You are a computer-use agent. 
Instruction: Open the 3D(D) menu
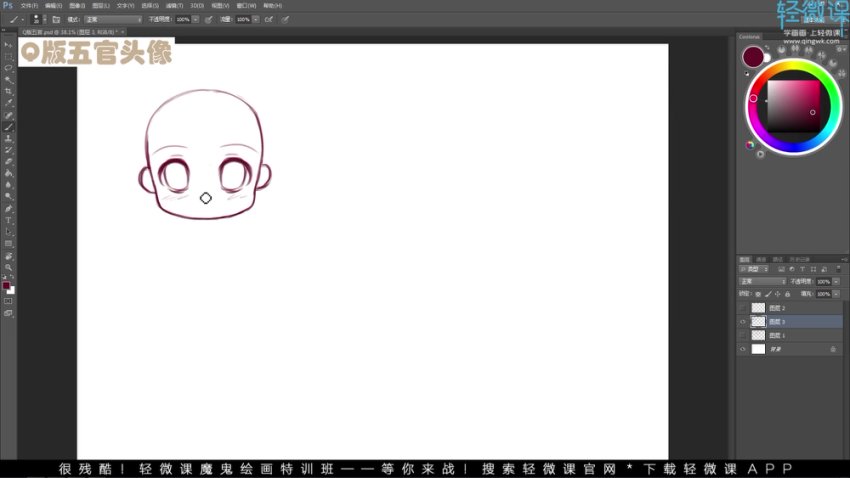point(197,5)
